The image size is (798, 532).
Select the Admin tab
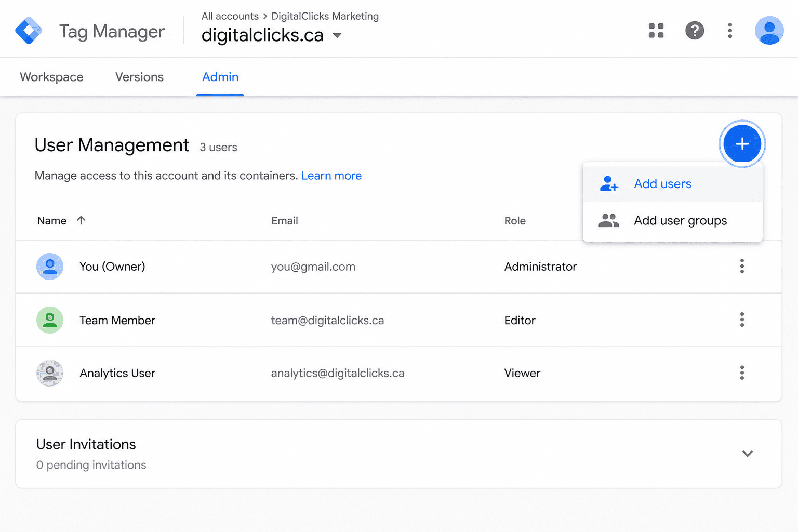point(220,77)
